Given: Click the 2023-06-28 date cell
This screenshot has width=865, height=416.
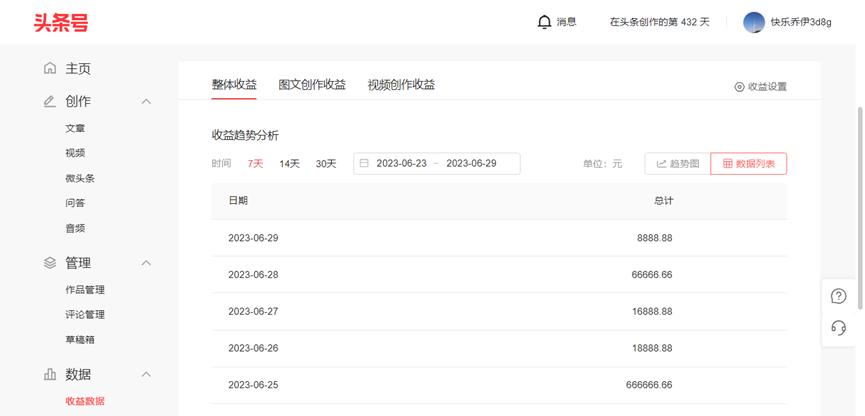Looking at the screenshot, I should click(253, 274).
